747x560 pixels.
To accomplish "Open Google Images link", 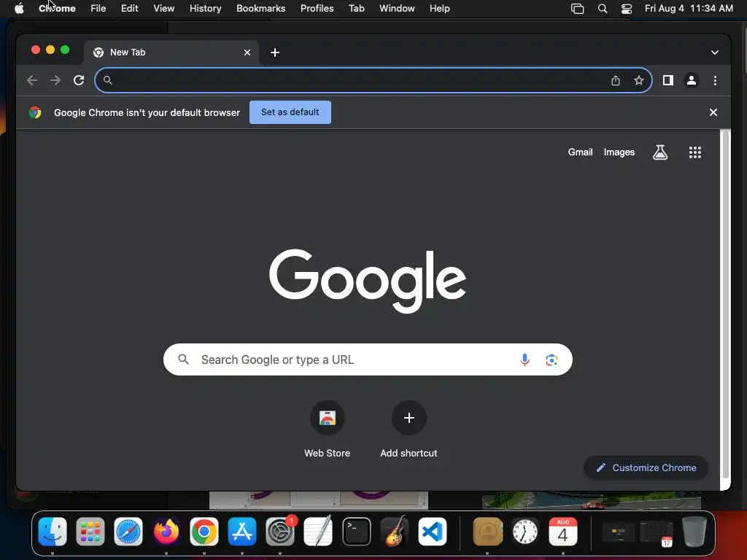I will click(619, 152).
